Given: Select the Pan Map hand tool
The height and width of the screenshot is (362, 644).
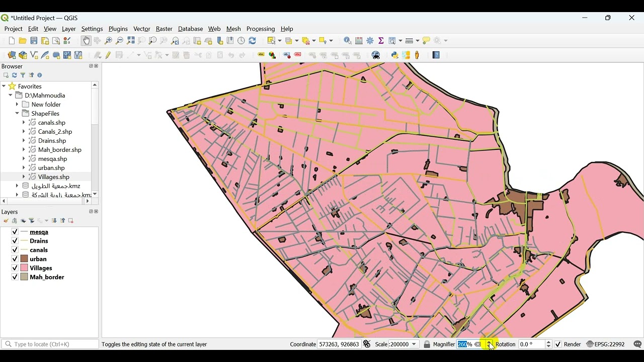Looking at the screenshot, I should (x=86, y=41).
